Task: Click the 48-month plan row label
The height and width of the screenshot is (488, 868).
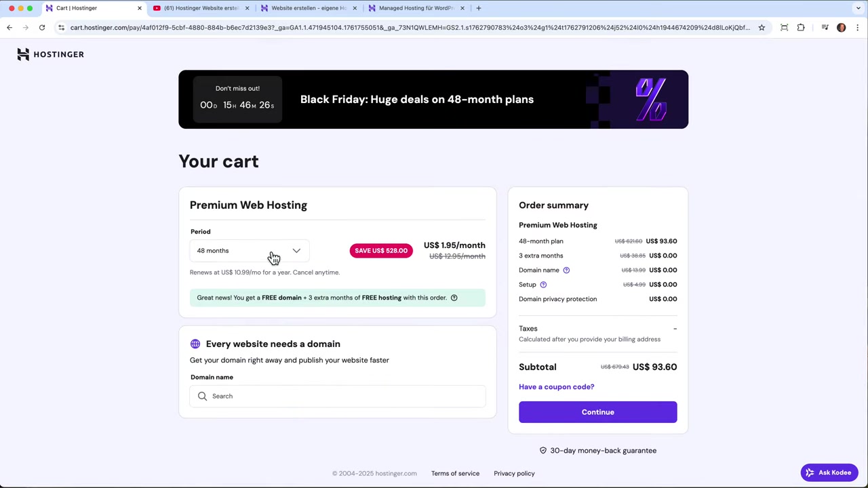Action: 541,241
